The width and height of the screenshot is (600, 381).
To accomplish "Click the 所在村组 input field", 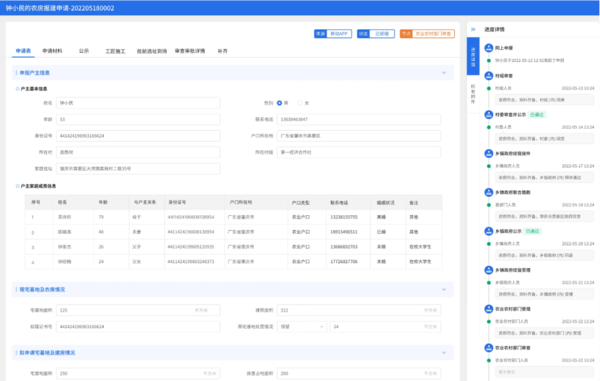I will pyautogui.click(x=359, y=152).
